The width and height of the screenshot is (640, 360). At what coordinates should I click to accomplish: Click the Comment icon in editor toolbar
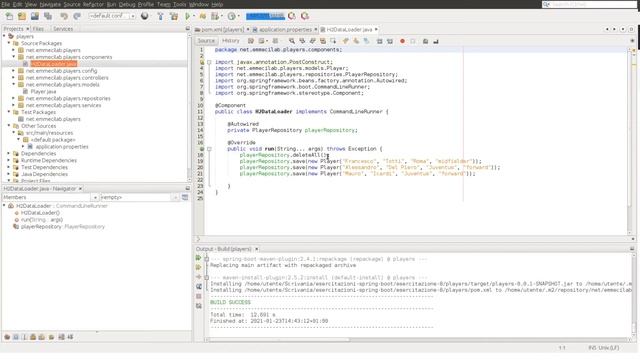pyautogui.click(x=425, y=41)
